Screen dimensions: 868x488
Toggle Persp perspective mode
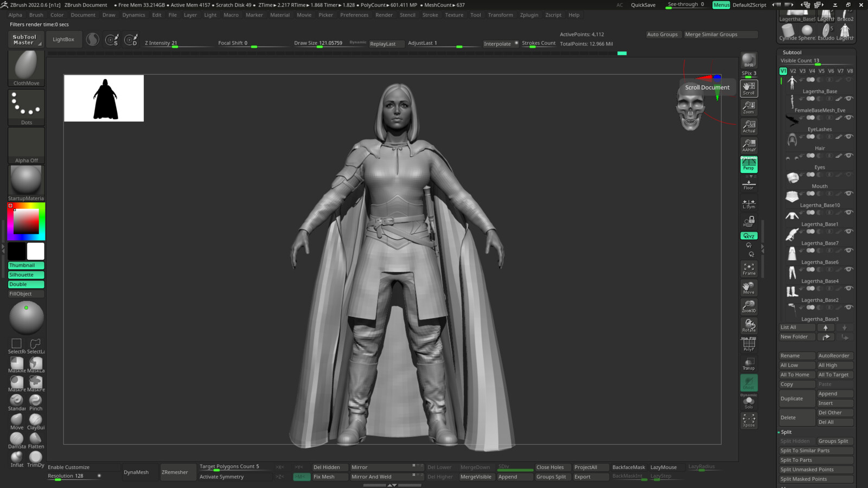[x=749, y=164]
